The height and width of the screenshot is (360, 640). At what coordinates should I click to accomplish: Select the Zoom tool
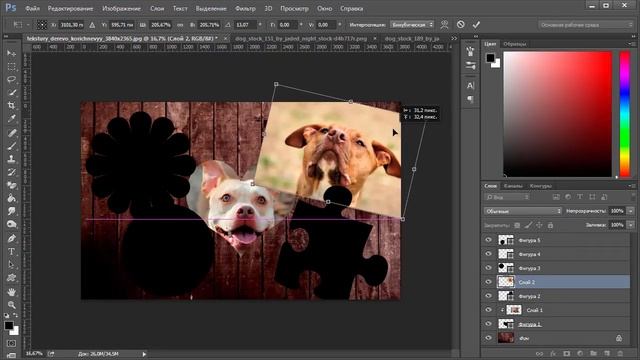click(11, 304)
